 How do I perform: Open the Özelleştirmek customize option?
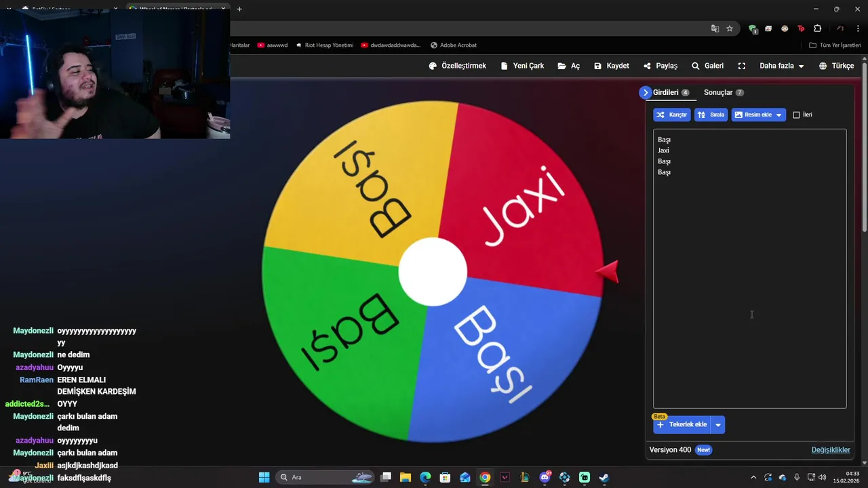point(458,66)
